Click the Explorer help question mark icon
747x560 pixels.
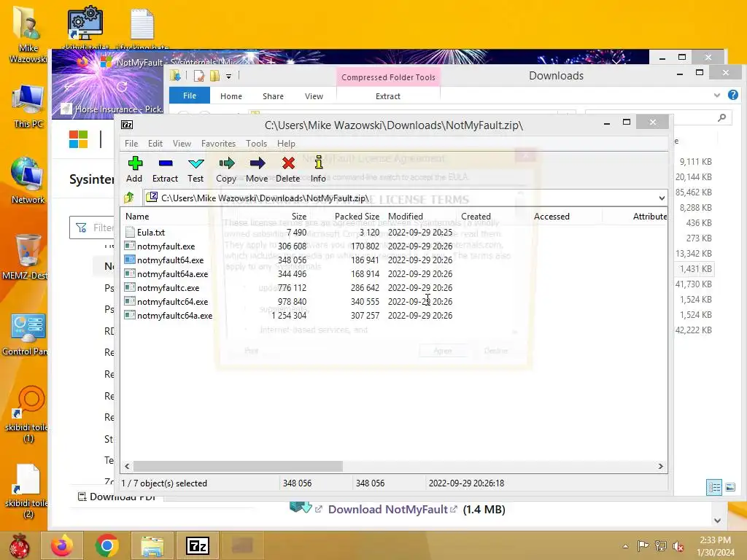click(732, 95)
